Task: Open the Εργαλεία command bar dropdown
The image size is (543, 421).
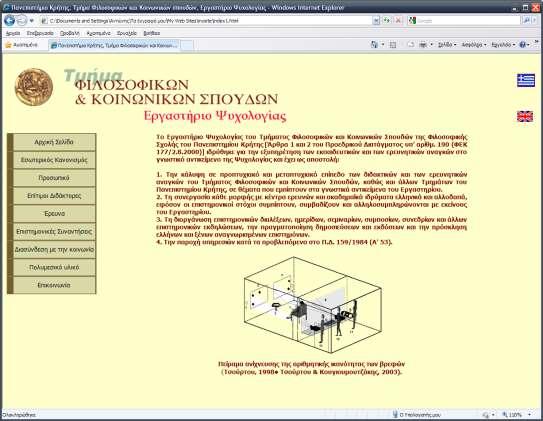Action: 503,45
